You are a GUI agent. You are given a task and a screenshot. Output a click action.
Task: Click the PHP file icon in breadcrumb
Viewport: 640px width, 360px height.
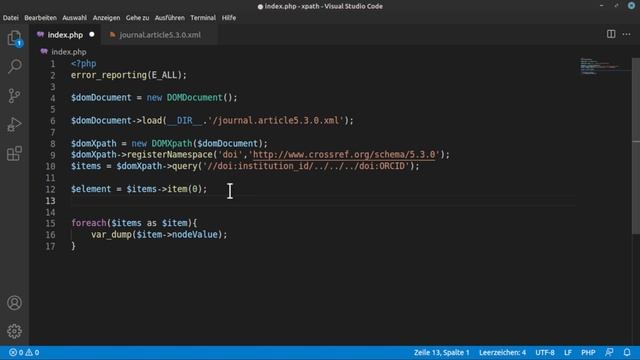coord(44,51)
